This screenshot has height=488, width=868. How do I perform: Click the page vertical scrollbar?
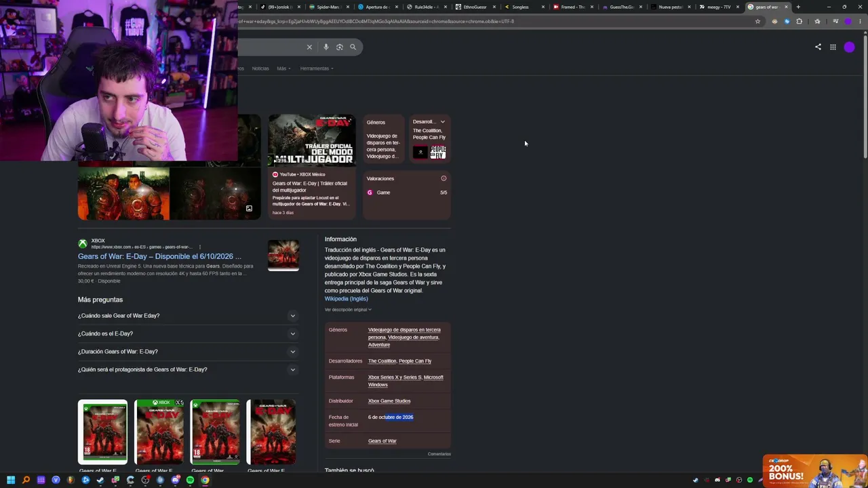[864, 95]
